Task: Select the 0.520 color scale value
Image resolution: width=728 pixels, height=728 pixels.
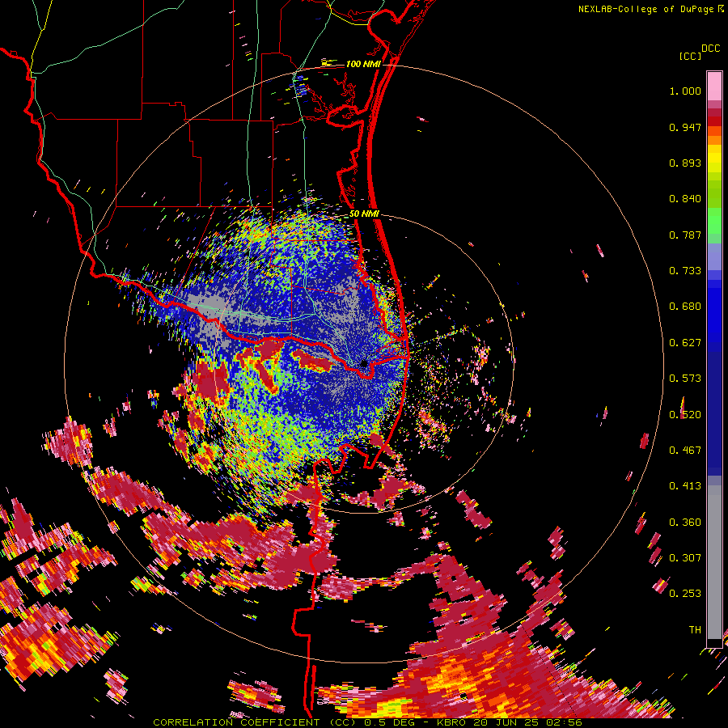Action: tap(685, 415)
